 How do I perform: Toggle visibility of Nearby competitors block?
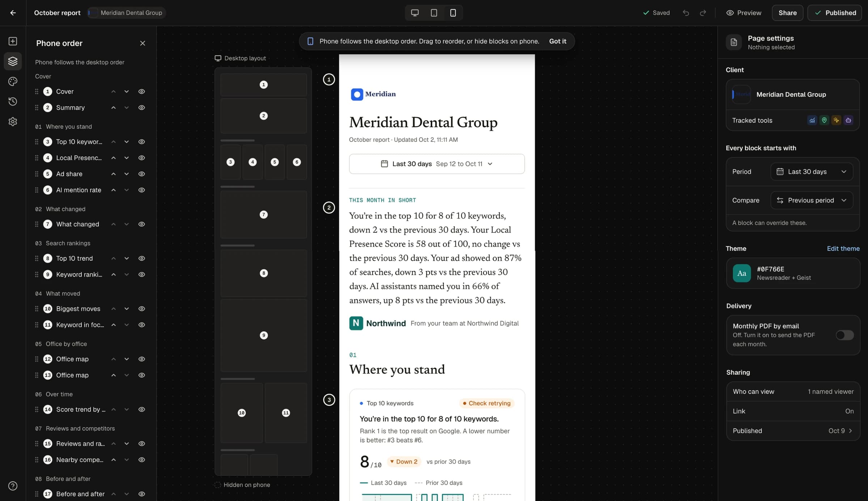click(x=142, y=460)
